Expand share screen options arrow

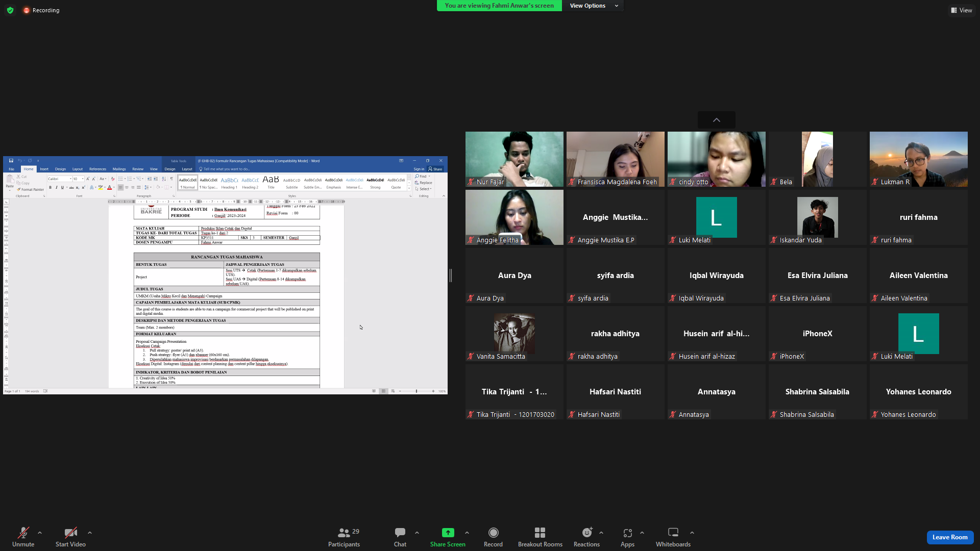(x=467, y=533)
